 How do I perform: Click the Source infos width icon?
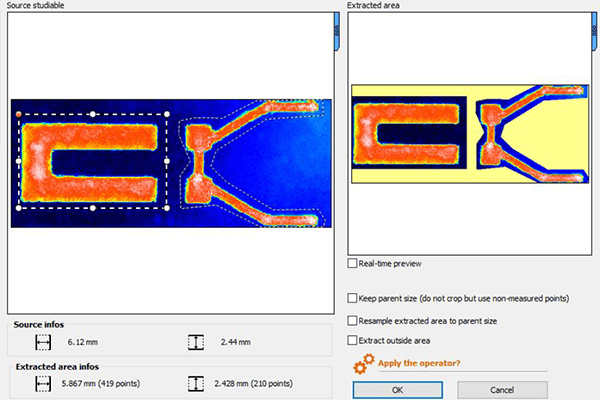click(43, 342)
